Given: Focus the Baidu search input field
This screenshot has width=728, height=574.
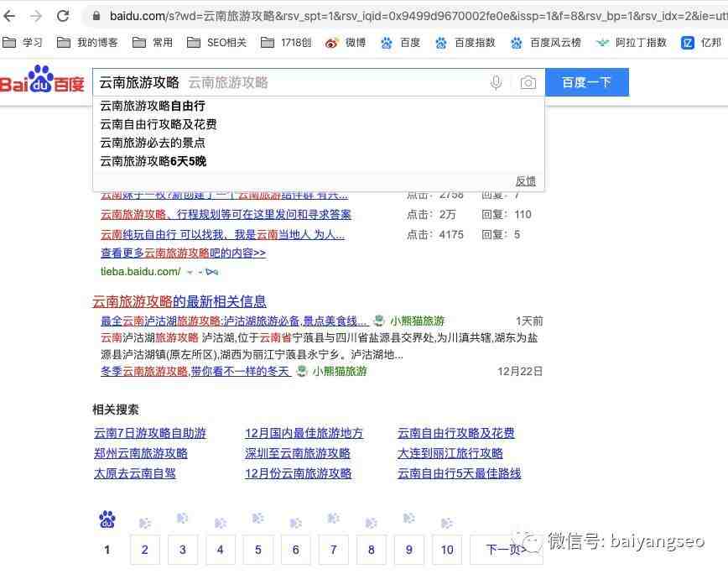Looking at the screenshot, I should pyautogui.click(x=335, y=82).
